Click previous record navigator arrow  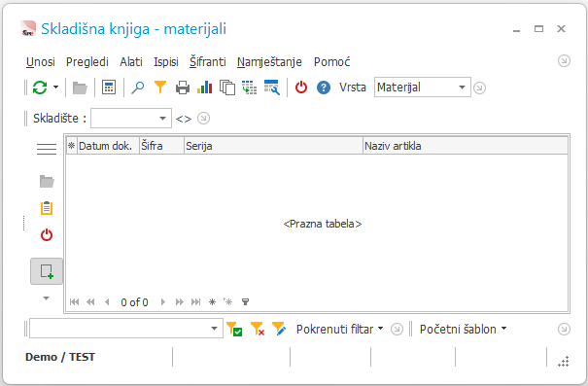(x=107, y=302)
